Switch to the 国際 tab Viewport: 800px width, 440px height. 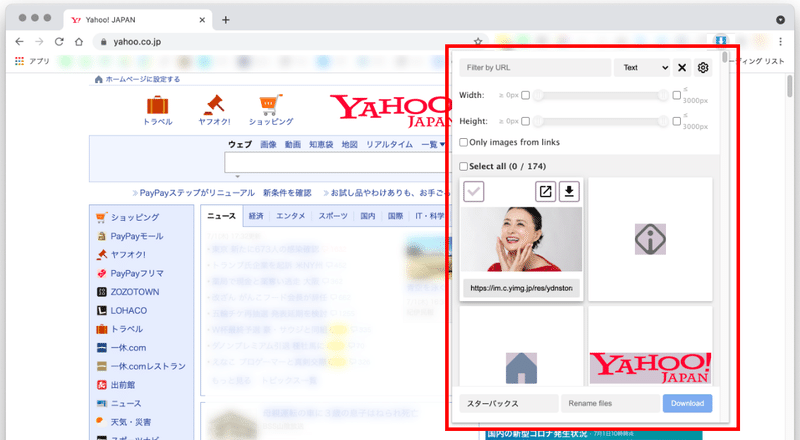tap(395, 216)
